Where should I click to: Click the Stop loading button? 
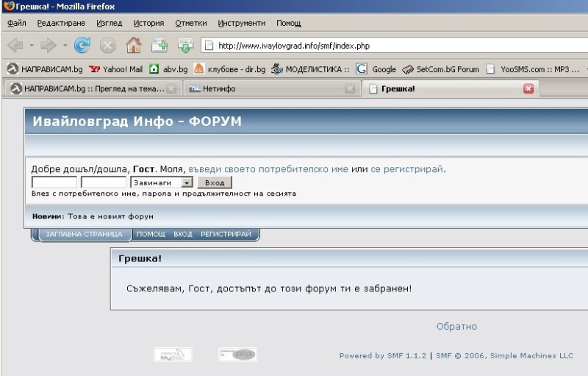click(x=108, y=46)
